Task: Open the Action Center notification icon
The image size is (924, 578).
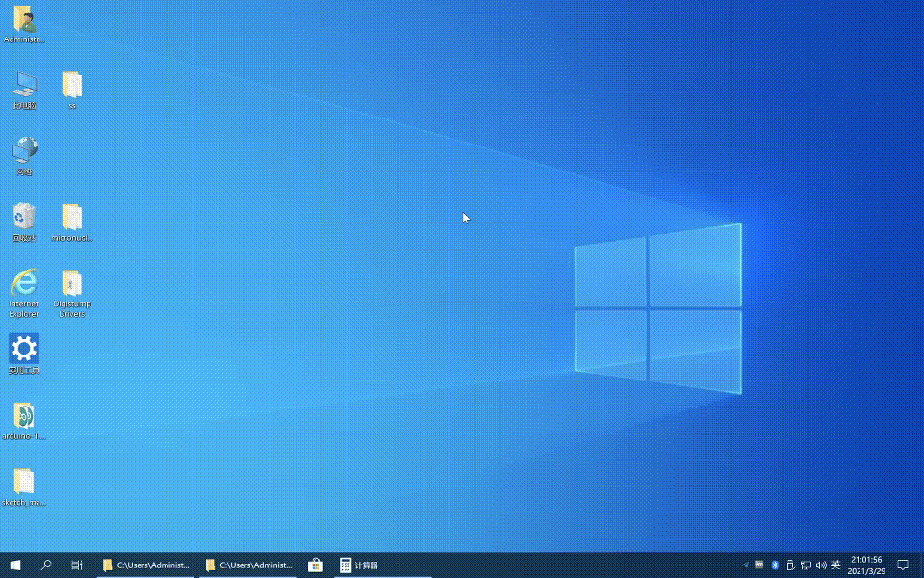Action: point(903,565)
